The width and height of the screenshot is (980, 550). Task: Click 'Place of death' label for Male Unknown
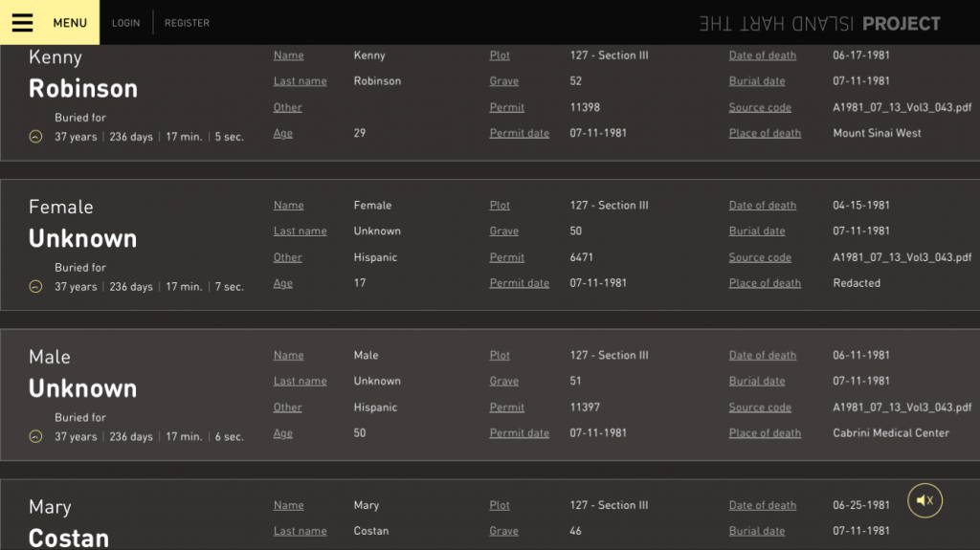[765, 433]
